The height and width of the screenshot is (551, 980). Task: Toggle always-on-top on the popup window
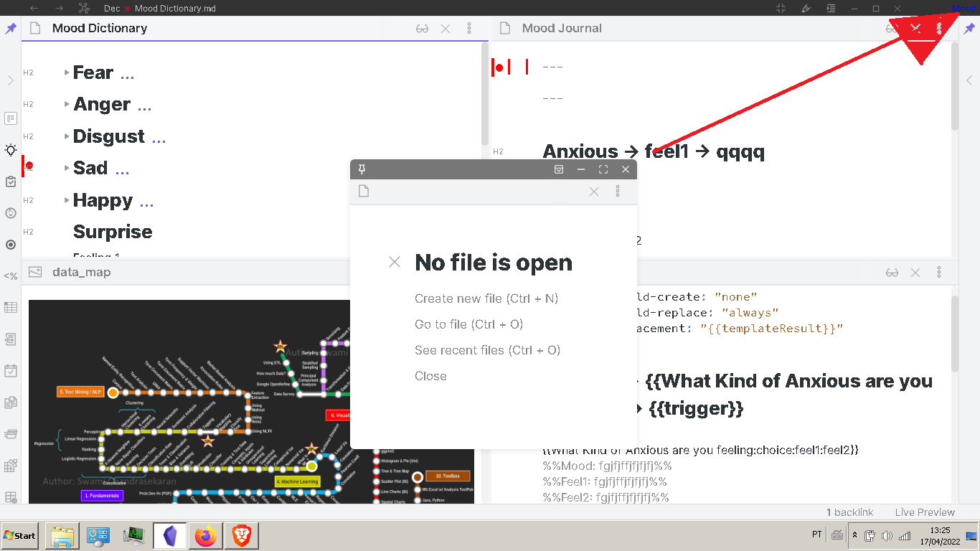click(558, 169)
